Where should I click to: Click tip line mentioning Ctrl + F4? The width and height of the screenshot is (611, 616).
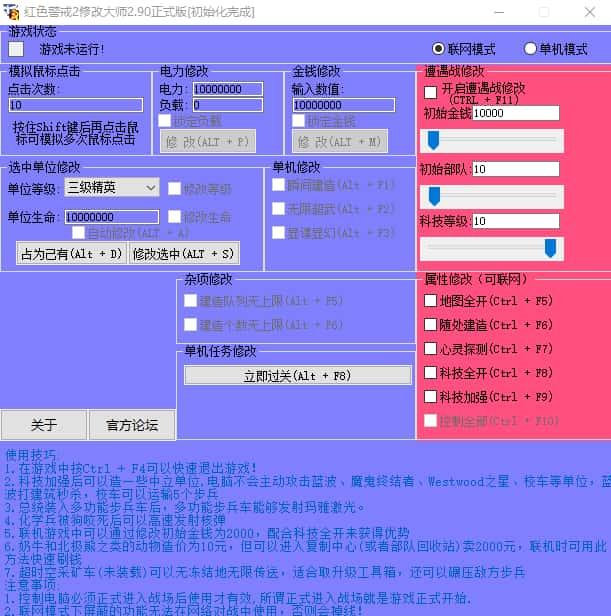coord(131,468)
